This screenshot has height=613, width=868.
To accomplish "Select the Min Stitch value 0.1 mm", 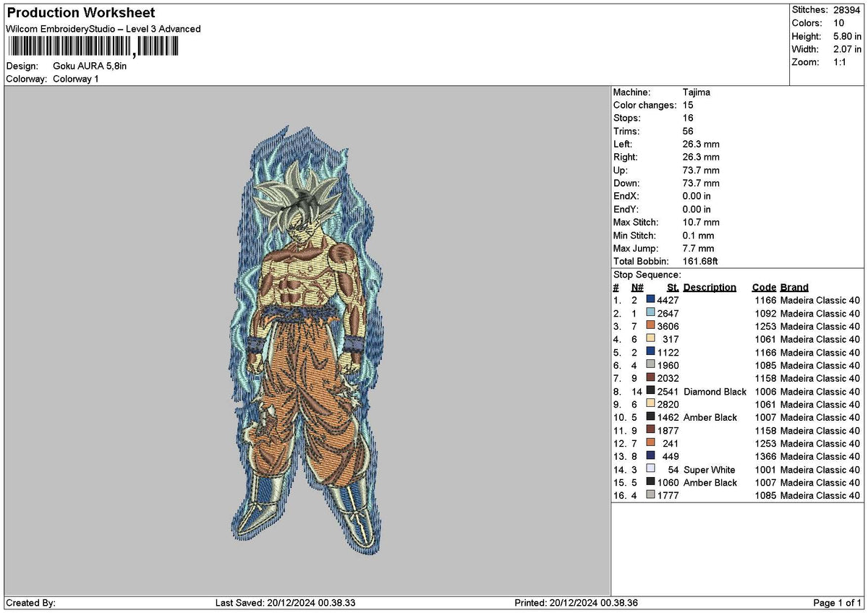I will coord(699,236).
